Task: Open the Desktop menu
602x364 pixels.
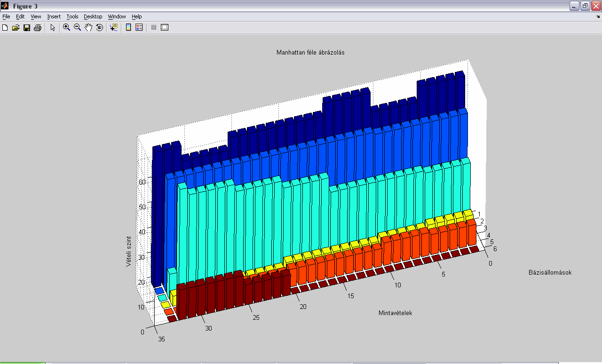Action: 93,16
